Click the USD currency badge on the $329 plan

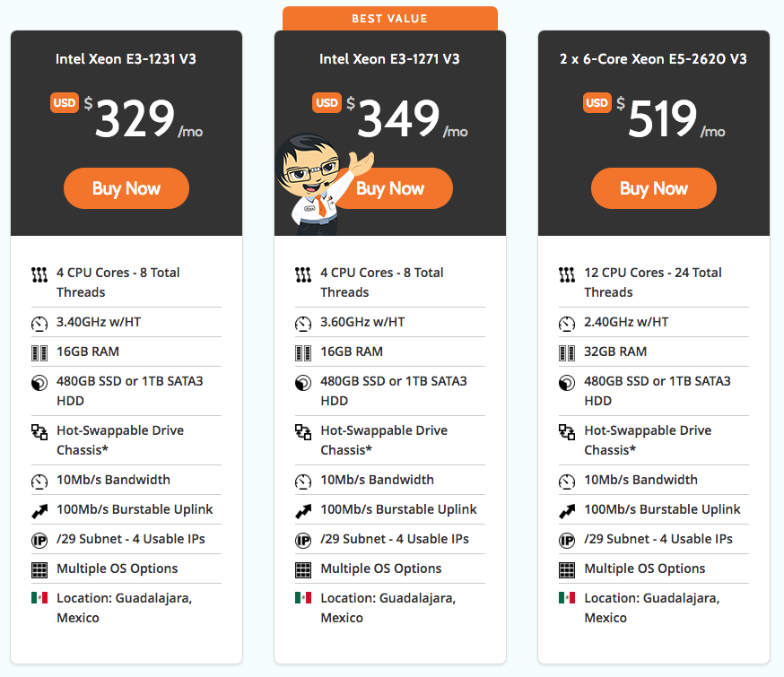(x=65, y=103)
